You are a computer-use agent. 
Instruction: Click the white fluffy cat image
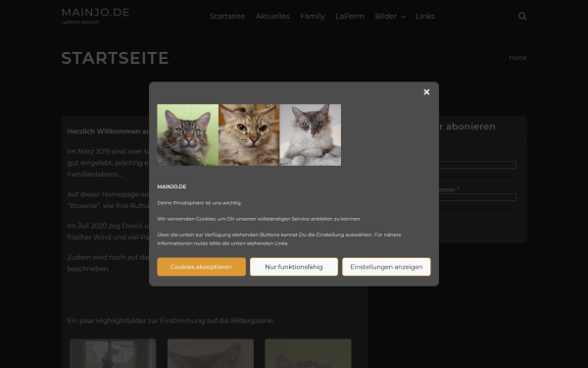coord(310,134)
